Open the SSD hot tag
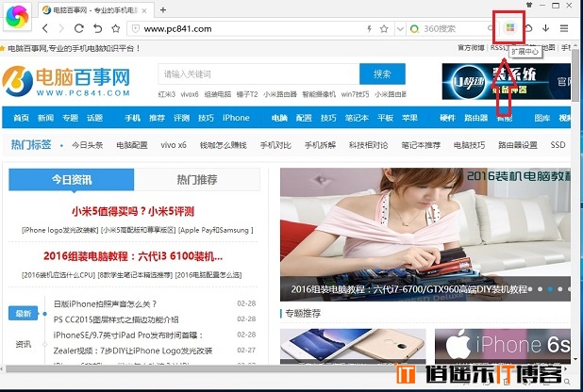 [x=558, y=145]
